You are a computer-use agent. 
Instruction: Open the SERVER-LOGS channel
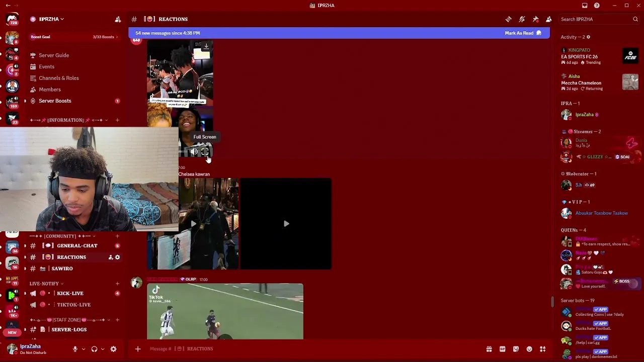(x=74, y=329)
